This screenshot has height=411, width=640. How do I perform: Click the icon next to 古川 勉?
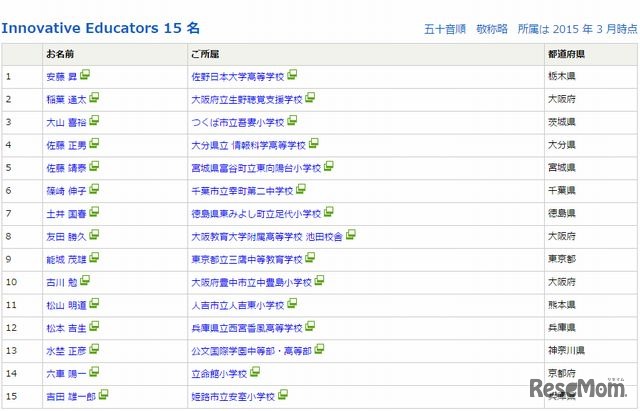(85, 280)
